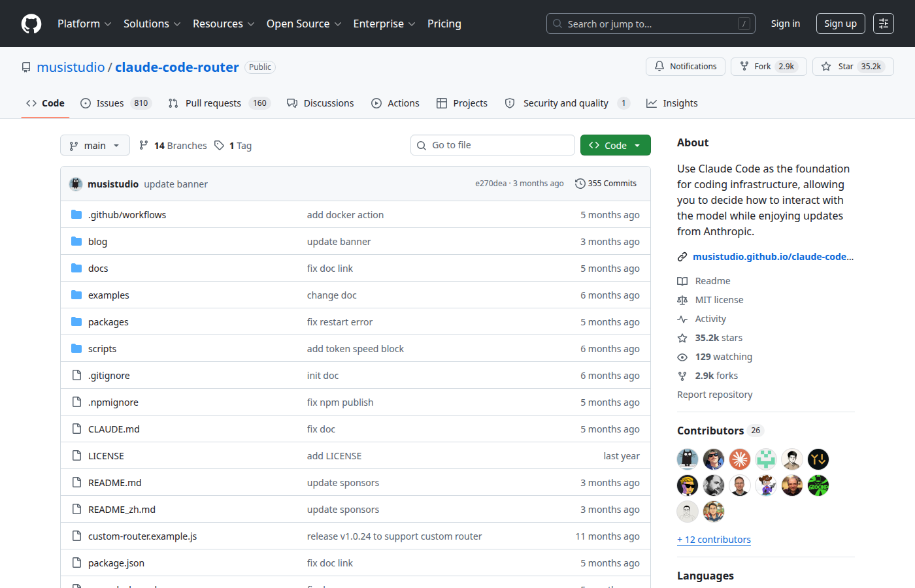Viewport: 915px width, 588px height.
Task: Open the main branch selector dropdown
Action: click(95, 145)
